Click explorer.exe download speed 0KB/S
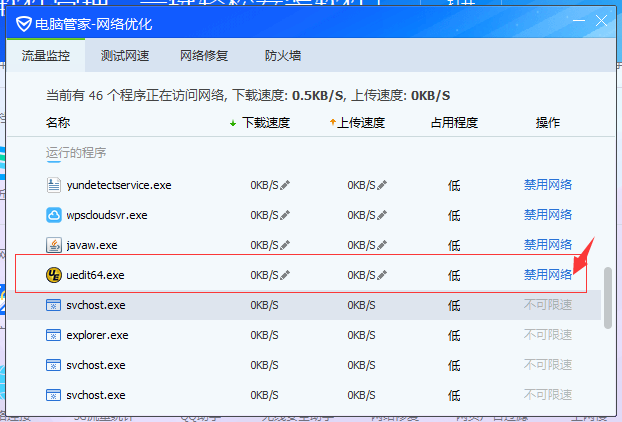 pyautogui.click(x=264, y=336)
